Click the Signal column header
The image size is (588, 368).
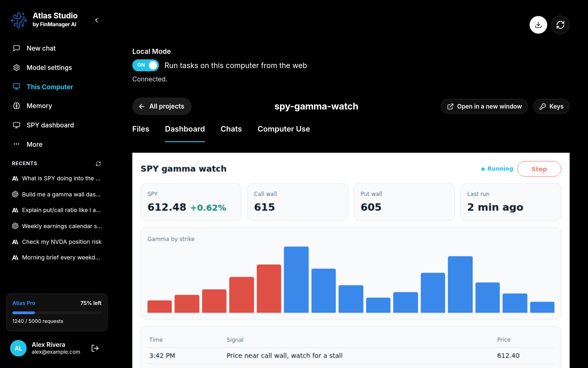[235, 340]
